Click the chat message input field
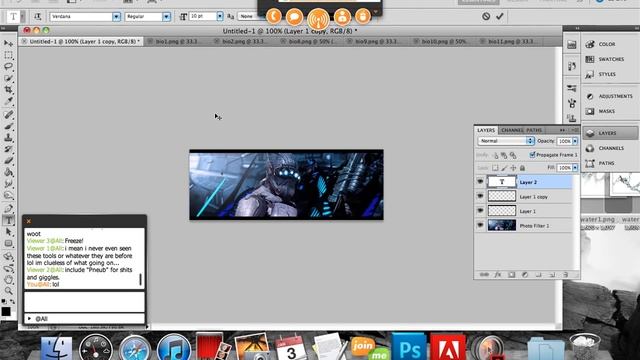 pyautogui.click(x=84, y=302)
